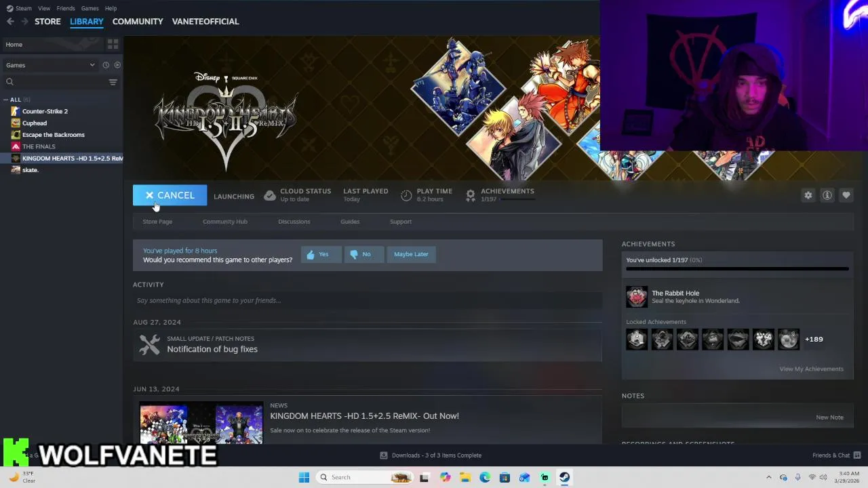The width and height of the screenshot is (868, 488).
Task: Choose Maybe Later on recommendation prompt
Action: click(411, 254)
